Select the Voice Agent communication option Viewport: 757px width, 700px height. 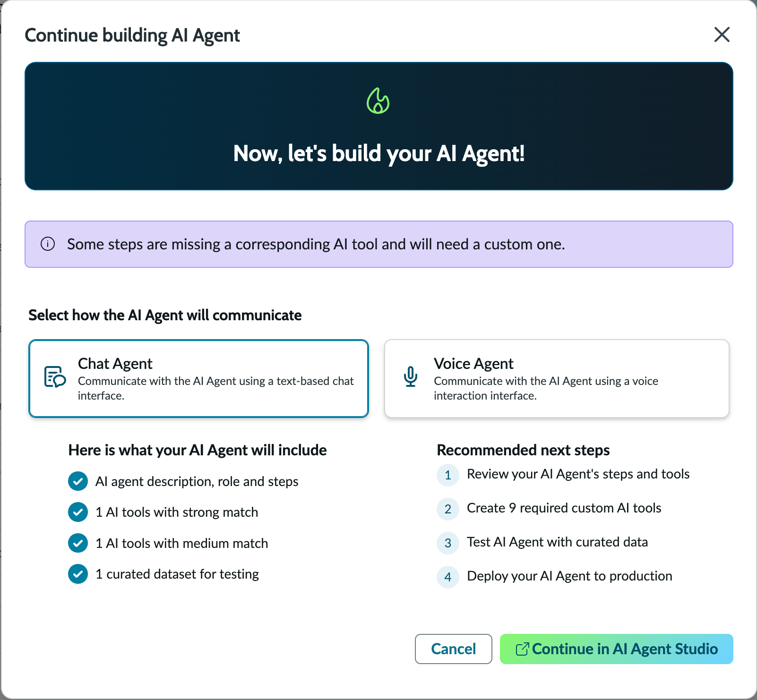pos(557,378)
